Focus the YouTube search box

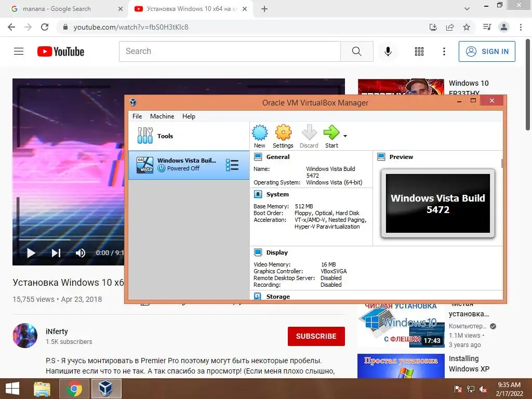(x=230, y=51)
